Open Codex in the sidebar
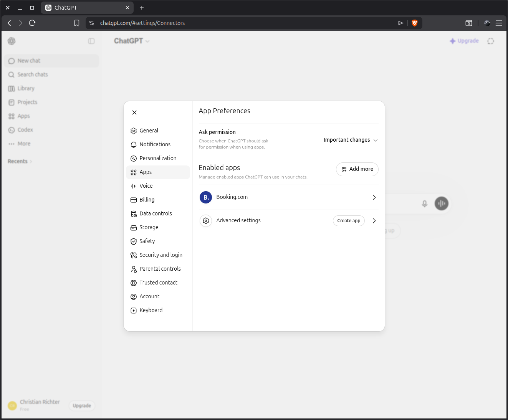Viewport: 508px width, 420px height. (51, 130)
